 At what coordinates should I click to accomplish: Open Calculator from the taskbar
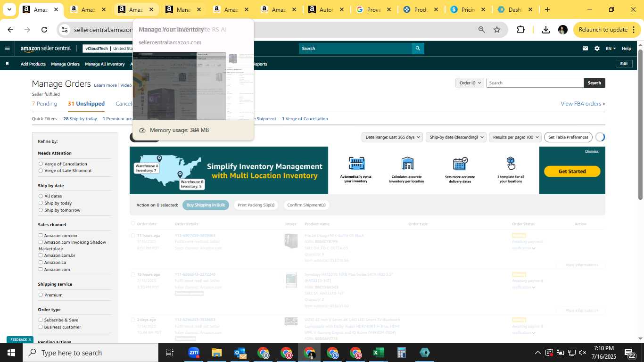402,353
